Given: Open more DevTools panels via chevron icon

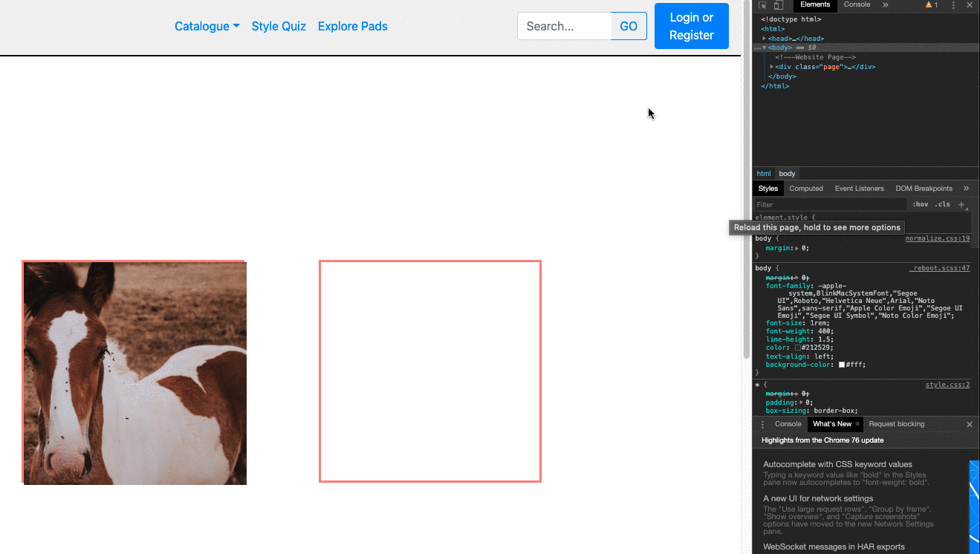Looking at the screenshot, I should 886,5.
